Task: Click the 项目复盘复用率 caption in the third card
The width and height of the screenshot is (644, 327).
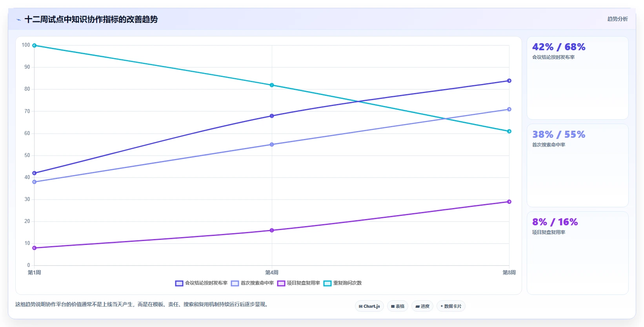Action: 549,232
